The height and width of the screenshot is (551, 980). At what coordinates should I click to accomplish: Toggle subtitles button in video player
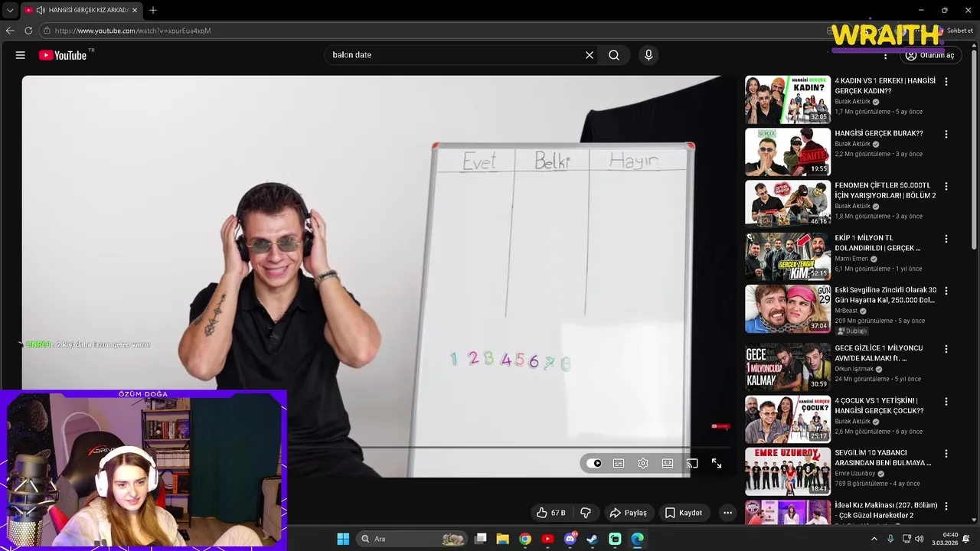(x=619, y=463)
